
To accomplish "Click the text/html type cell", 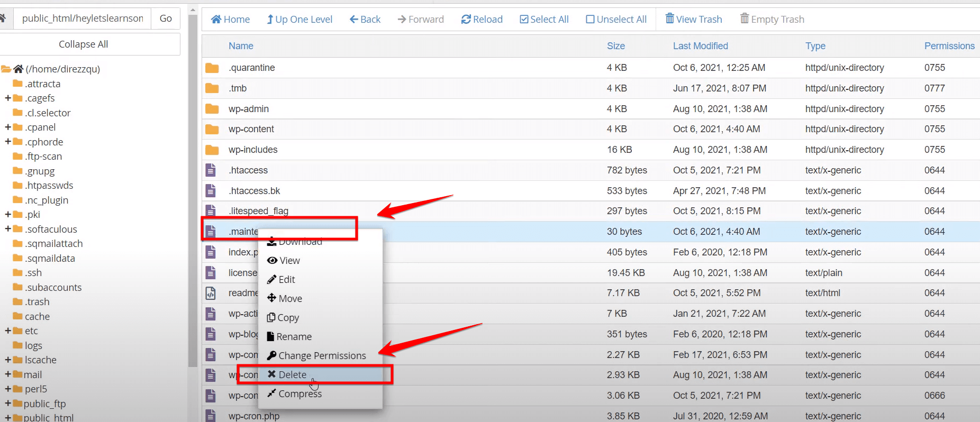I will (823, 293).
